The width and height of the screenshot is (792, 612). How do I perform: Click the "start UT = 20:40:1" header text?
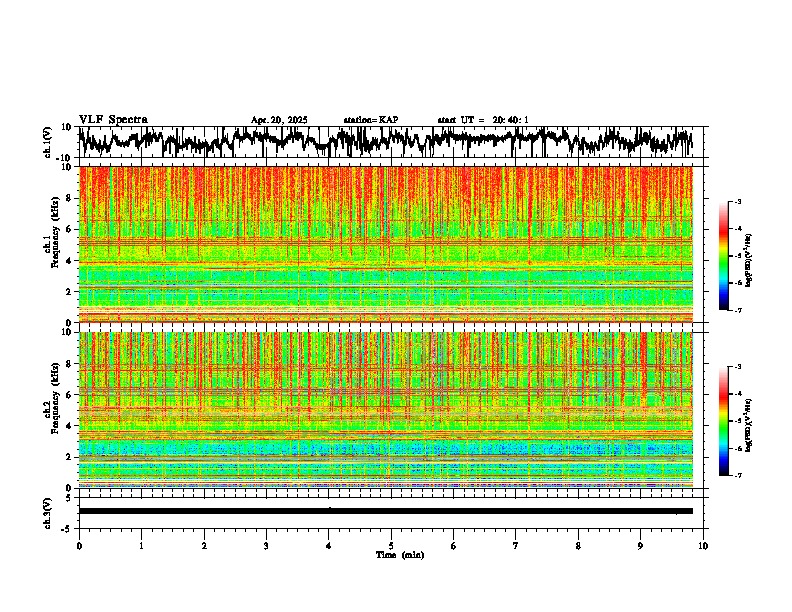[483, 120]
